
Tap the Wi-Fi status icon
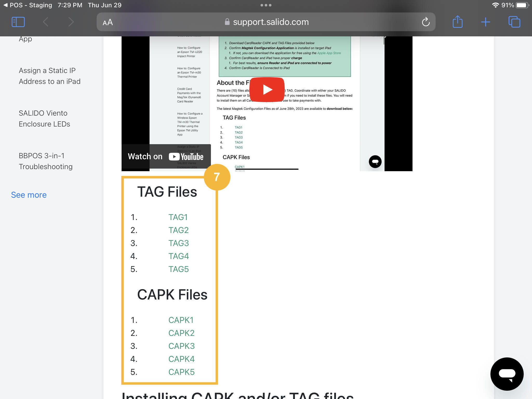tap(495, 5)
